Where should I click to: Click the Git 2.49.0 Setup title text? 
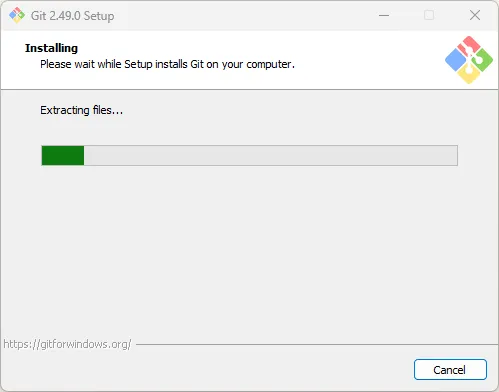coord(72,16)
